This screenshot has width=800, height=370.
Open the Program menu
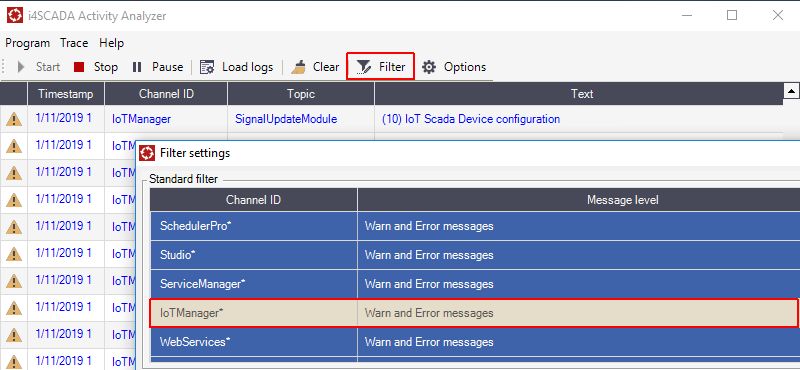click(x=28, y=43)
